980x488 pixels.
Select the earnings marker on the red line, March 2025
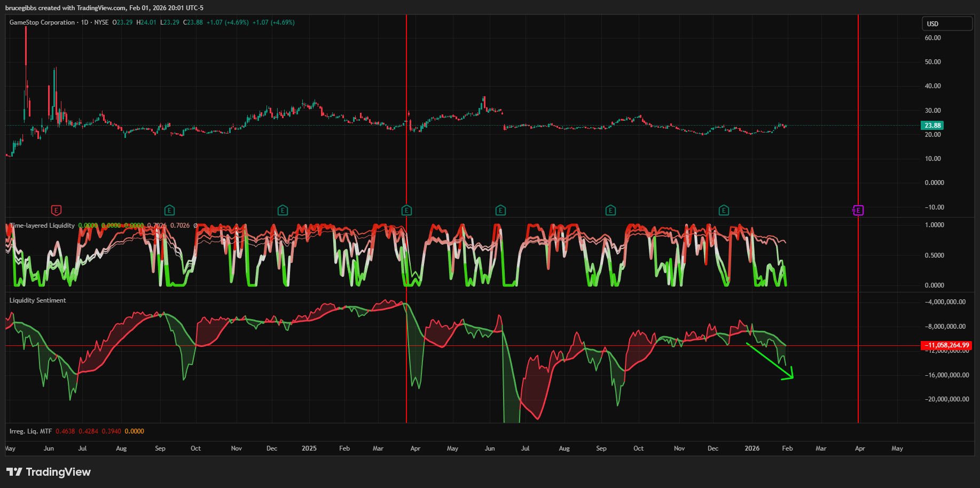pyautogui.click(x=406, y=210)
